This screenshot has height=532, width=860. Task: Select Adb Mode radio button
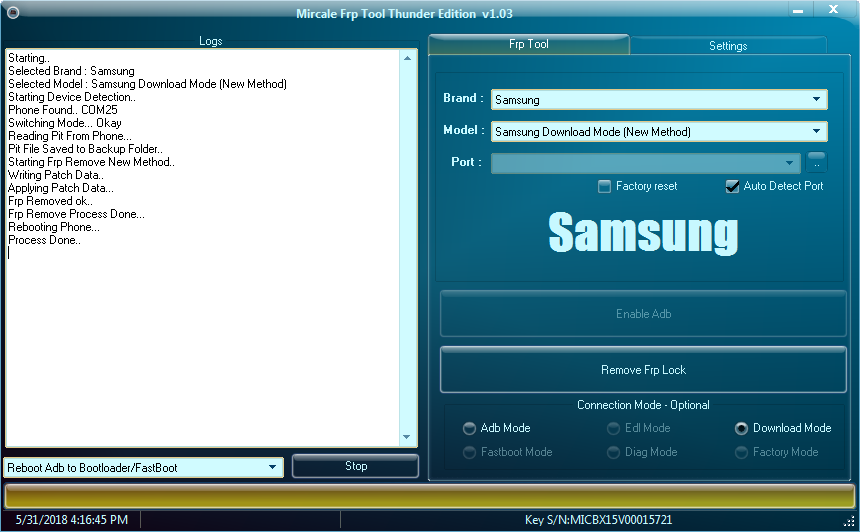[469, 428]
